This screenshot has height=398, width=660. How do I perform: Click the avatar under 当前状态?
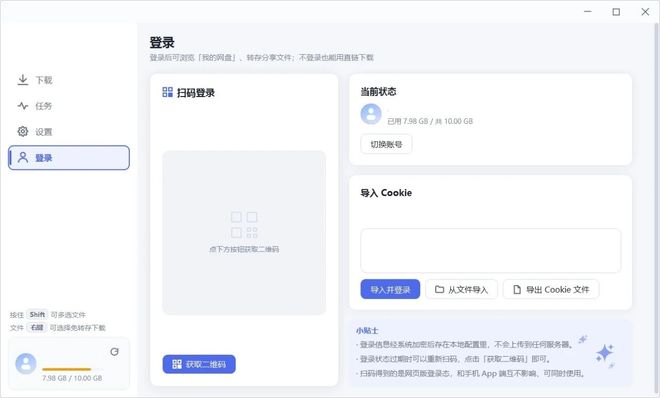click(x=371, y=114)
